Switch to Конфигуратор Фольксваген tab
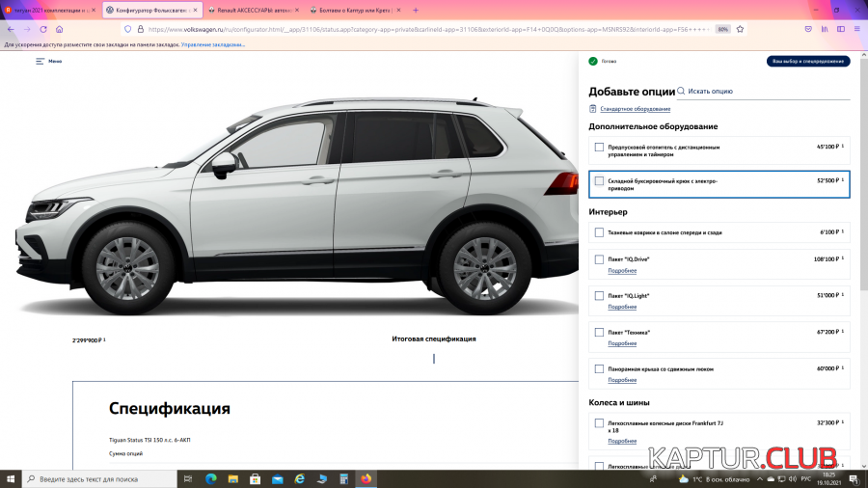 pyautogui.click(x=152, y=10)
